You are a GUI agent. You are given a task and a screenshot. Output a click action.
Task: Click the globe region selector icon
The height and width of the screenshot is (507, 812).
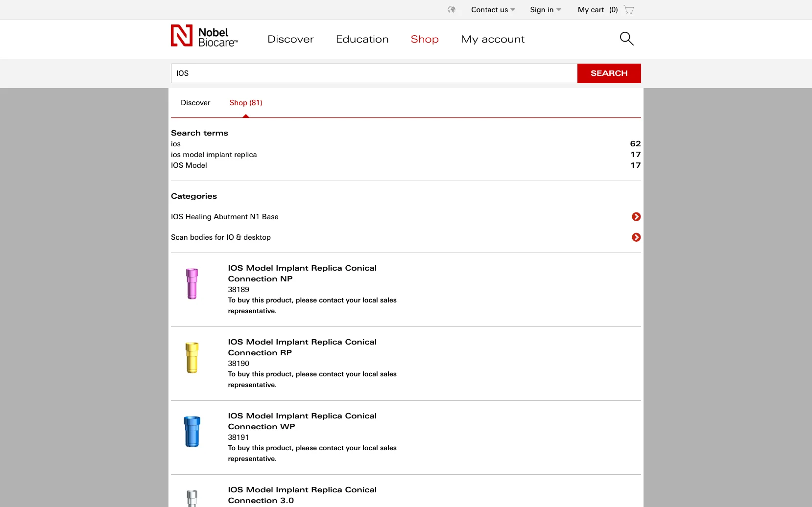(x=452, y=10)
